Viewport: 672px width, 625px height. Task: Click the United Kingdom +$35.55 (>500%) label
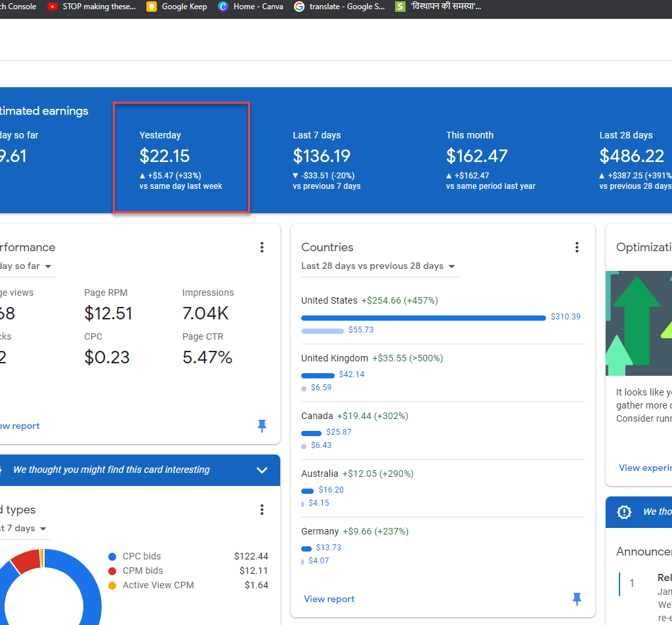408,359
